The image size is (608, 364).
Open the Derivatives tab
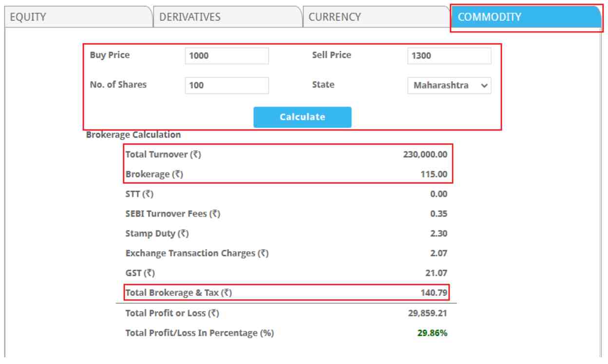point(227,17)
